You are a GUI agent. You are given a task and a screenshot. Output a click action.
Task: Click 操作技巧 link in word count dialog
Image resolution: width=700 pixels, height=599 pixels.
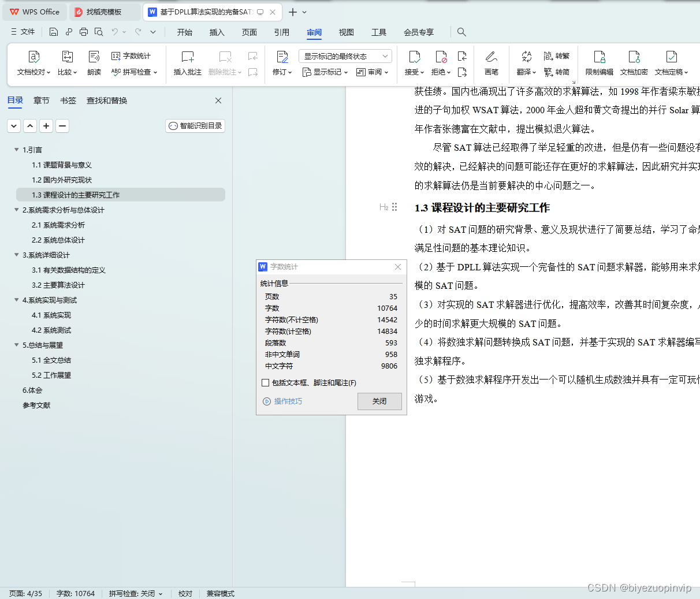click(287, 401)
